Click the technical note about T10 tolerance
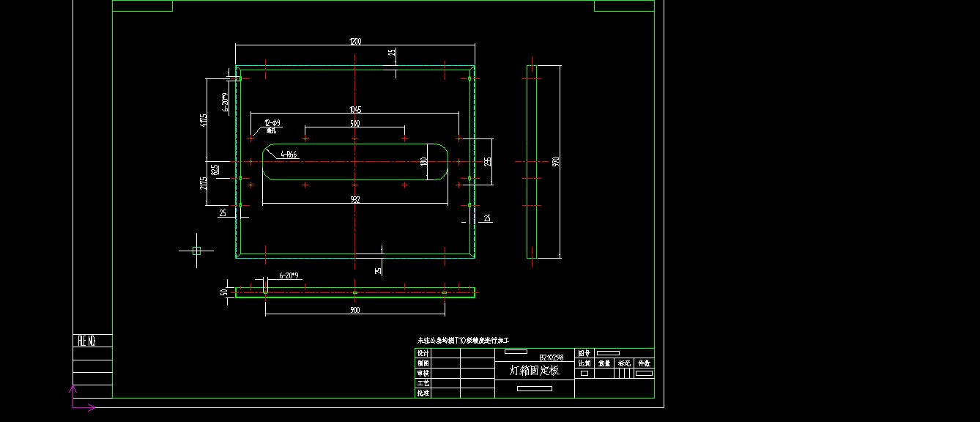980x422 pixels. pos(463,341)
